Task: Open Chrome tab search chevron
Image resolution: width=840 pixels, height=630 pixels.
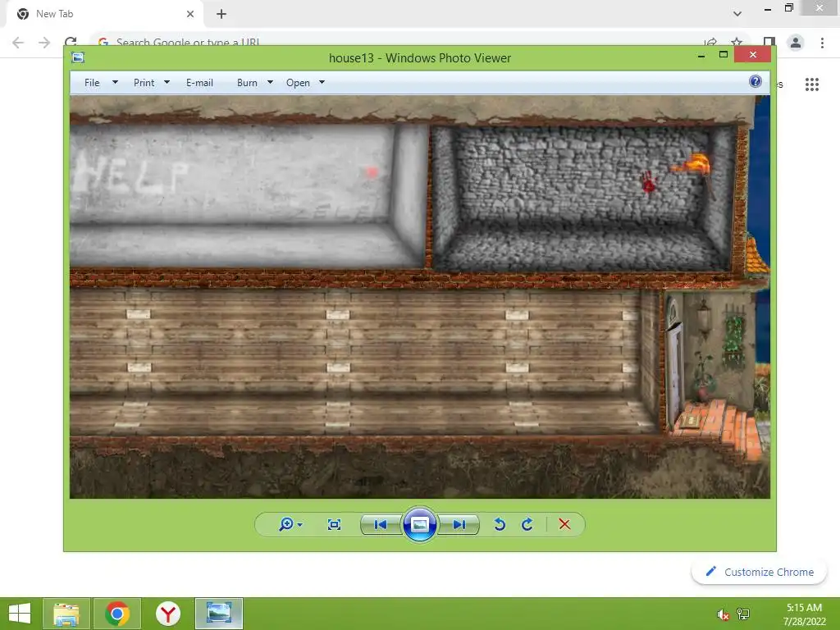Action: click(737, 14)
